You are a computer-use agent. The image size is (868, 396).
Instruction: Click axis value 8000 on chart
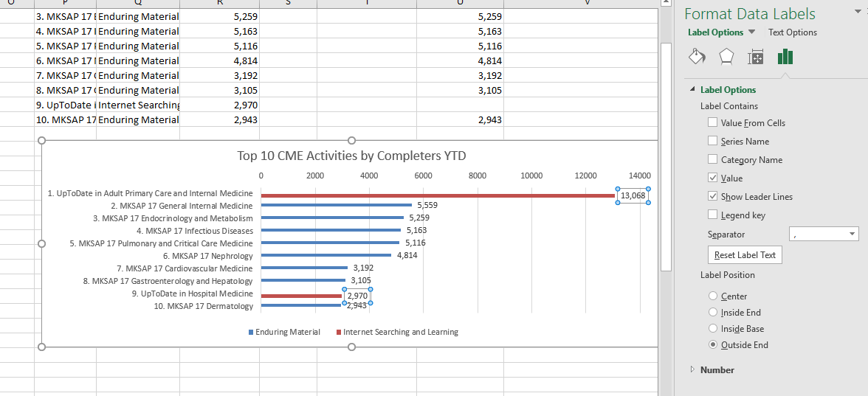point(477,176)
